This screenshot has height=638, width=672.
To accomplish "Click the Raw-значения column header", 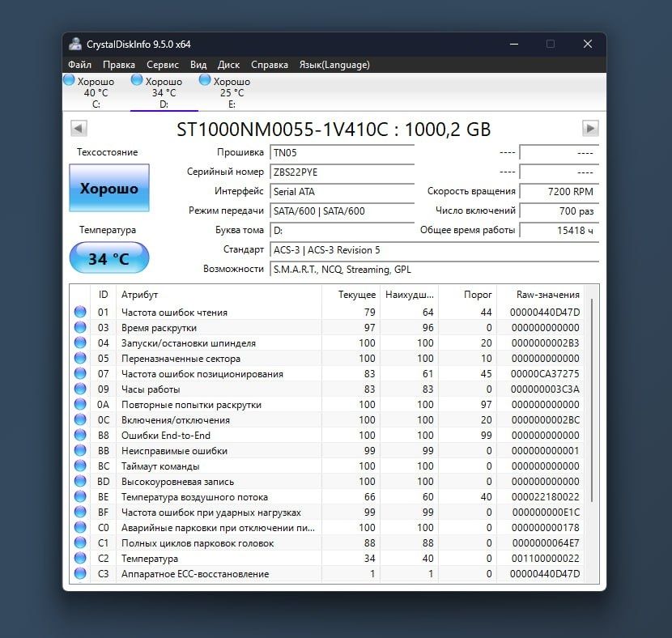I will (x=541, y=295).
